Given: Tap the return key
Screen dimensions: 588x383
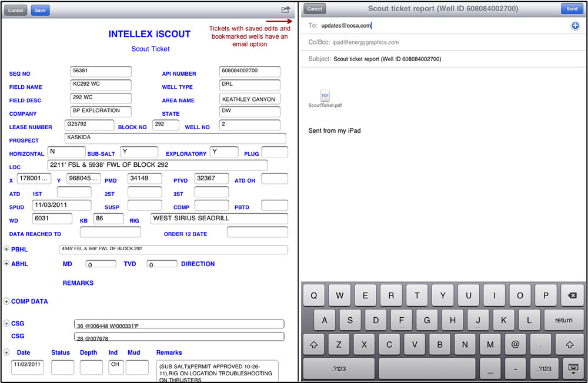Looking at the screenshot, I should (564, 320).
